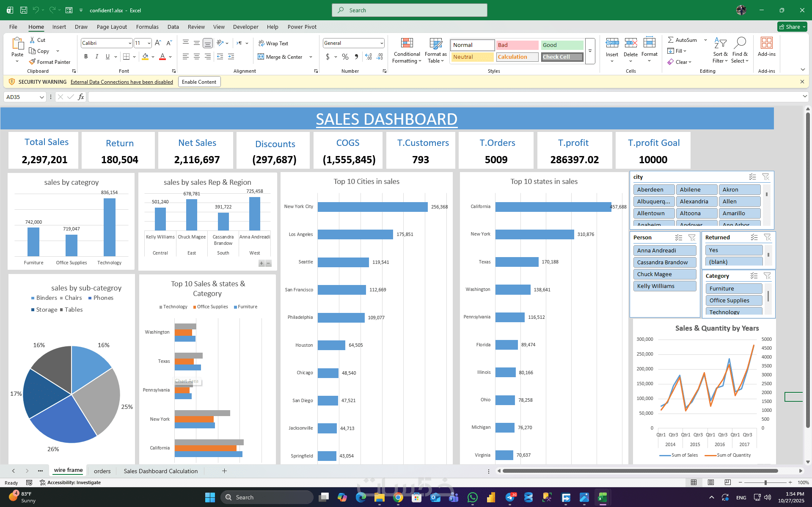The width and height of the screenshot is (812, 507).
Task: Toggle multi-select on Category slicer
Action: point(754,276)
